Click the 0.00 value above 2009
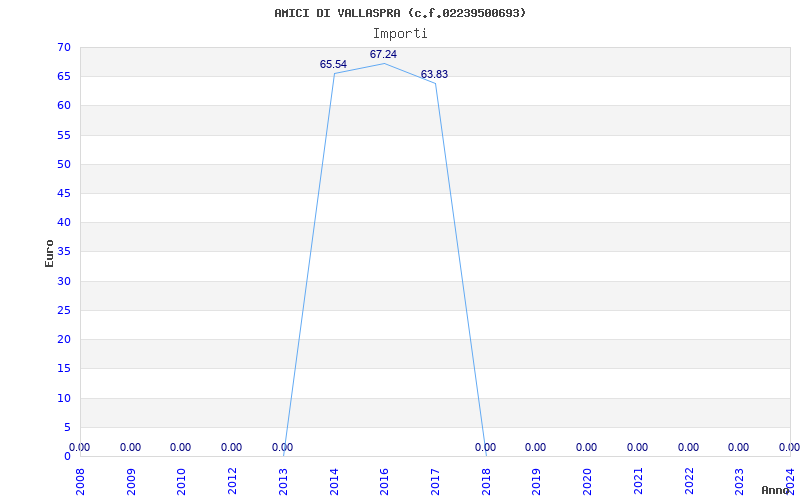The height and width of the screenshot is (500, 800). 130,447
